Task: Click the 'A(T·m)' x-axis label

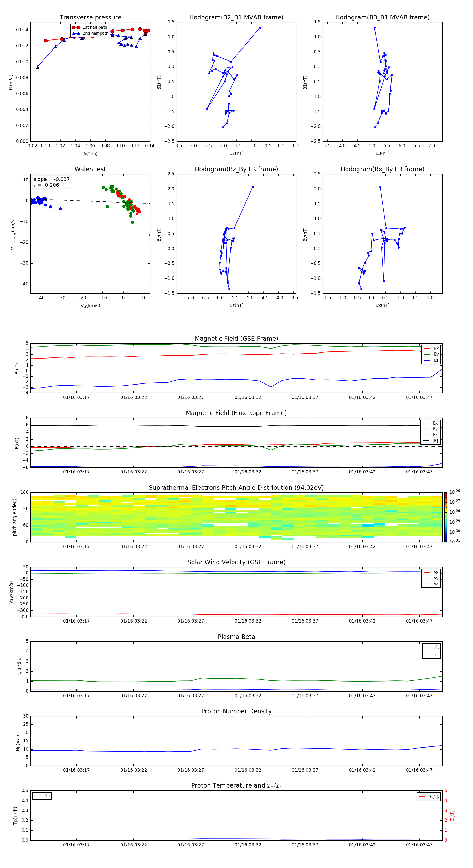Action: click(x=90, y=154)
